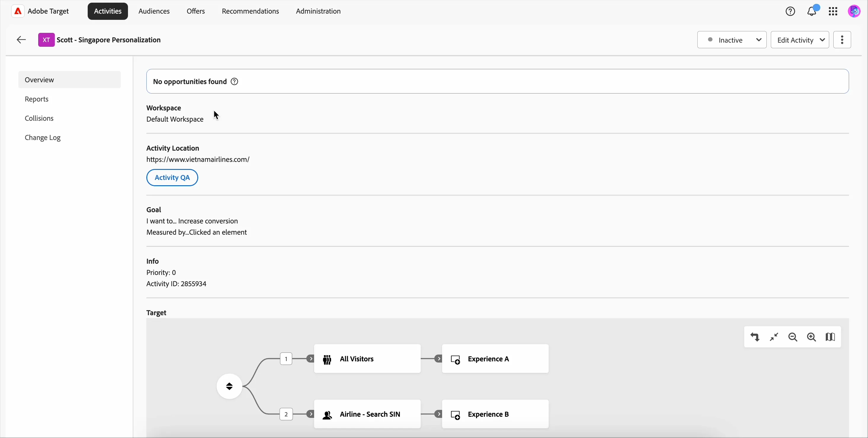The height and width of the screenshot is (438, 868).
Task: Select Overview in the sidebar
Action: coord(69,79)
